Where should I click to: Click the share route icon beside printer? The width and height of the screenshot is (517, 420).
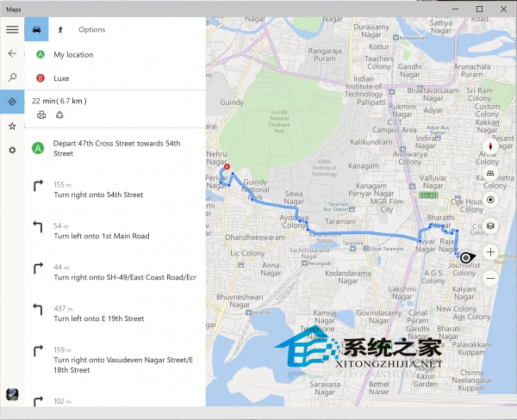[59, 114]
